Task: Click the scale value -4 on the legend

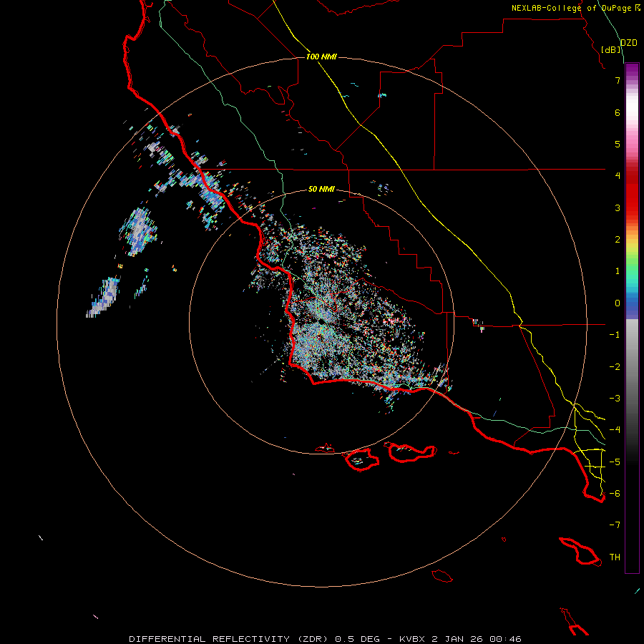Action: pos(615,430)
